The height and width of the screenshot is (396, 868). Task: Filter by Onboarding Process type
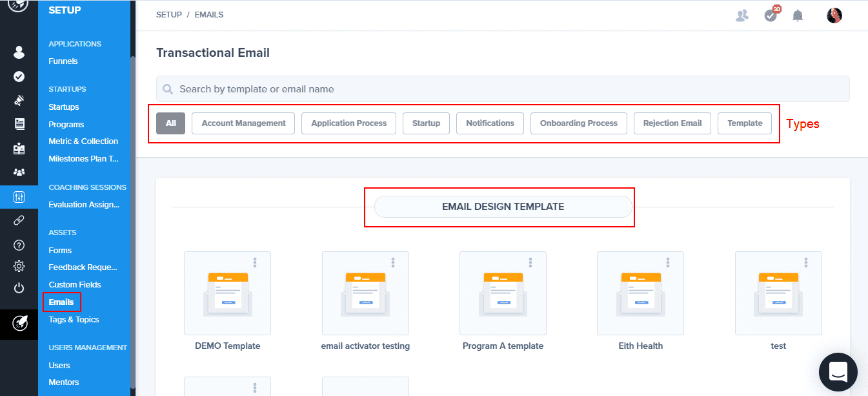pyautogui.click(x=578, y=123)
